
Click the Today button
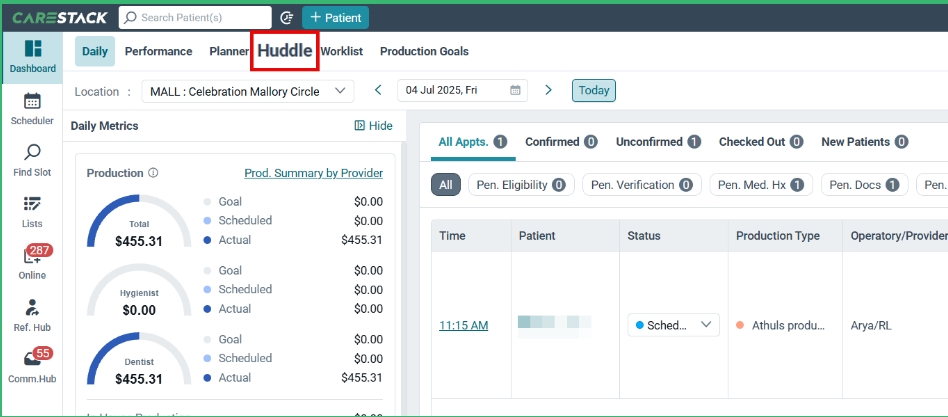pos(594,91)
